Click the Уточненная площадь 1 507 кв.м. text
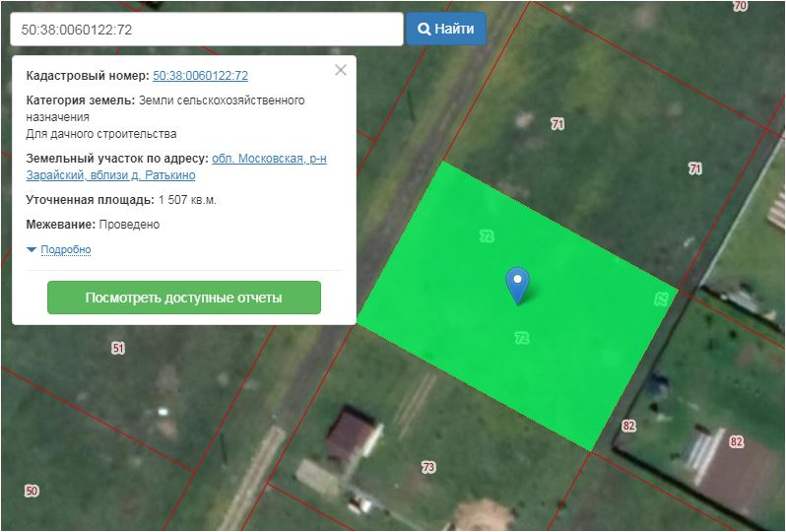 pos(121,200)
